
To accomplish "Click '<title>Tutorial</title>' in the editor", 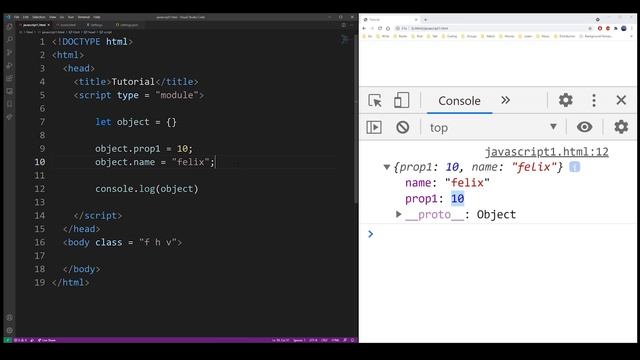I will click(x=136, y=82).
